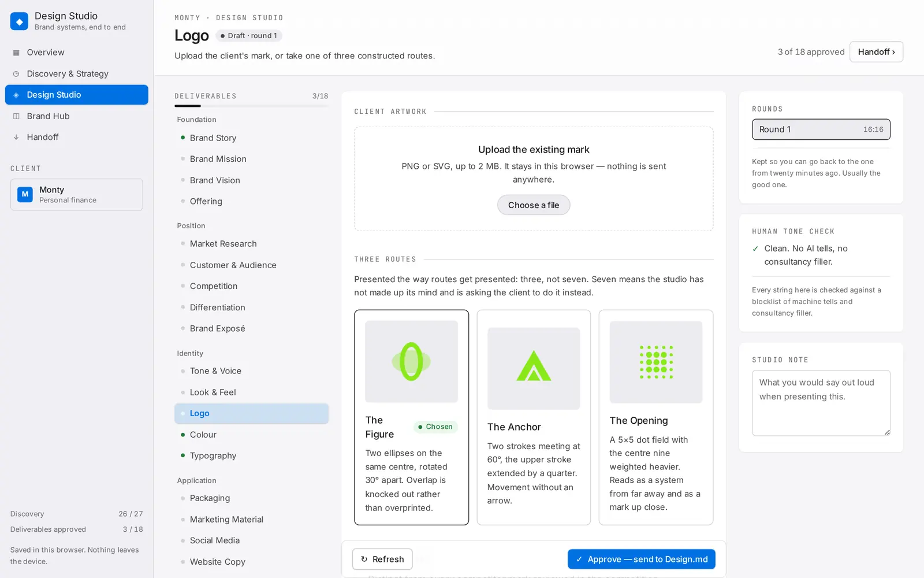Viewport: 924px width, 578px height.
Task: Click the Discovery & Strategy clock icon
Action: pyautogui.click(x=16, y=74)
